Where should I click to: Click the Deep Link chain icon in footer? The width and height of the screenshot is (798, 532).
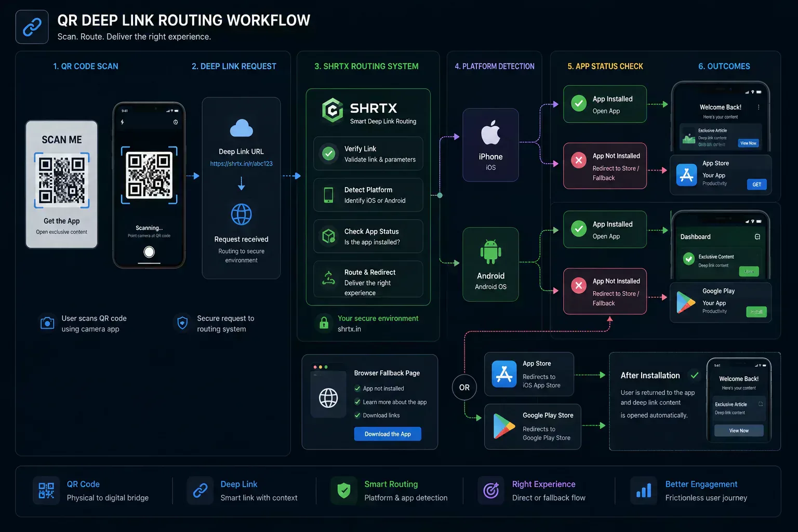click(200, 490)
